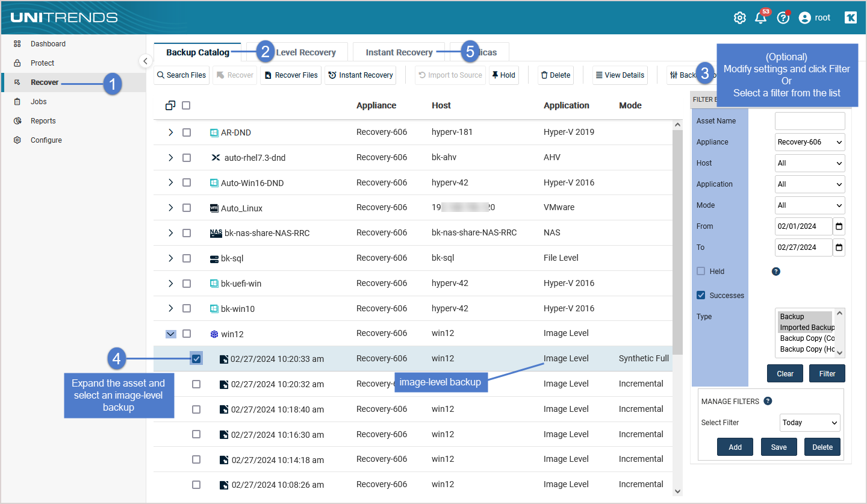Click the NAS icon beside bk-nas-share-NAS-RRC
The height and width of the screenshot is (504, 867).
click(x=216, y=233)
